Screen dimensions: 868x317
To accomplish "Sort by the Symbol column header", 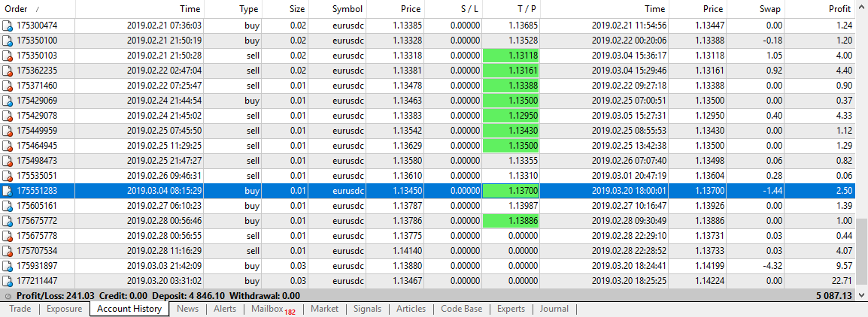I will click(x=338, y=9).
